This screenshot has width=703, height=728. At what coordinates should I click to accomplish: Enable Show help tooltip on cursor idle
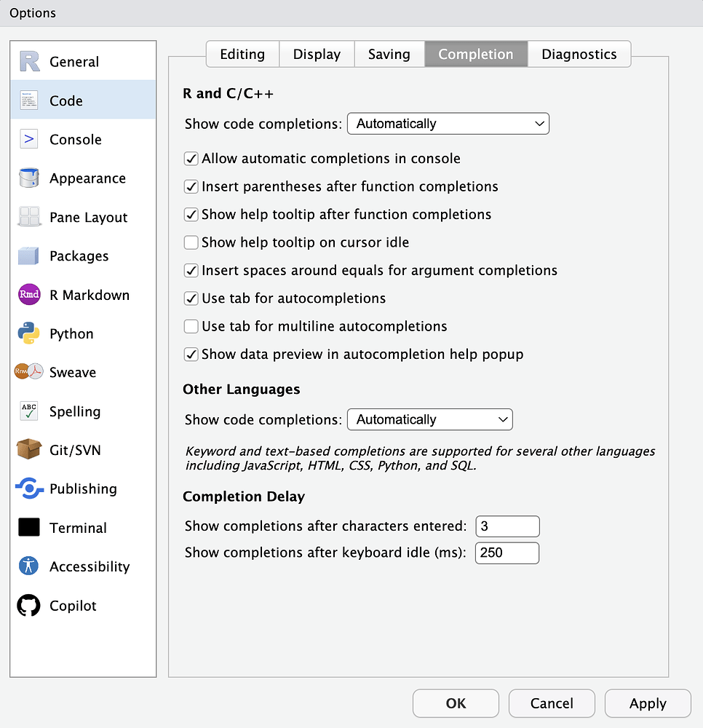tap(191, 242)
